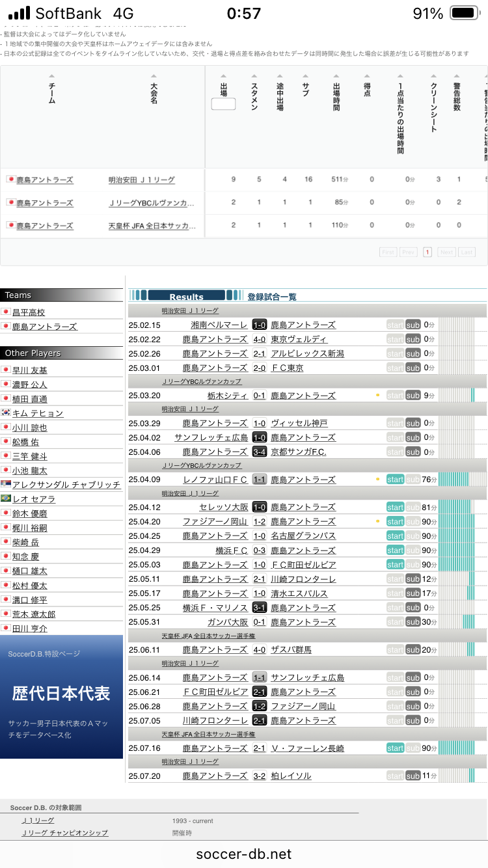Click the sub badge in the 25.05.11 川崎フロンターレ row
The image size is (488, 868).
tap(413, 579)
